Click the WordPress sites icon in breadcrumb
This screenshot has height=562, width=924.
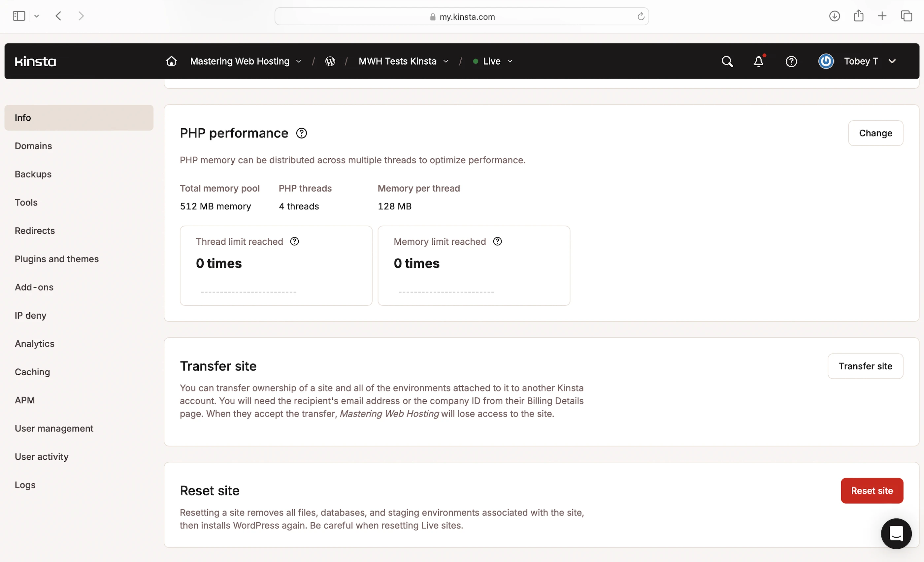pyautogui.click(x=330, y=61)
